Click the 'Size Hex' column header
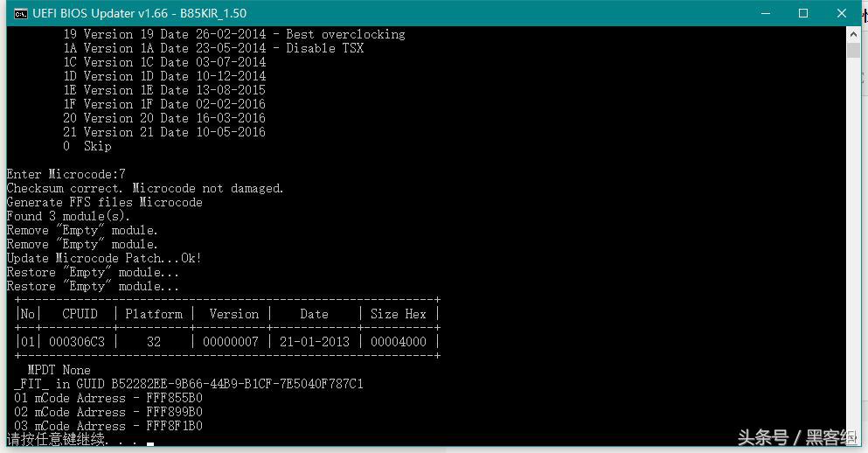This screenshot has height=453, width=868. (x=399, y=314)
